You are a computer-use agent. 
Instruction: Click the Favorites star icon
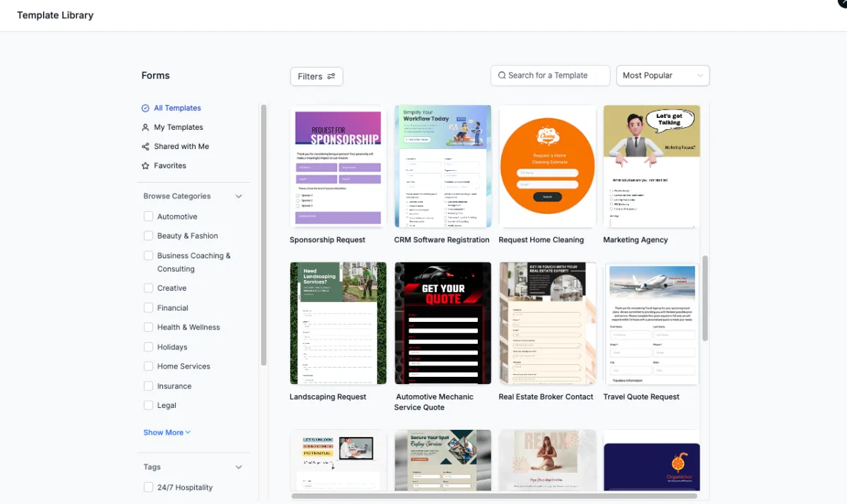coord(145,165)
